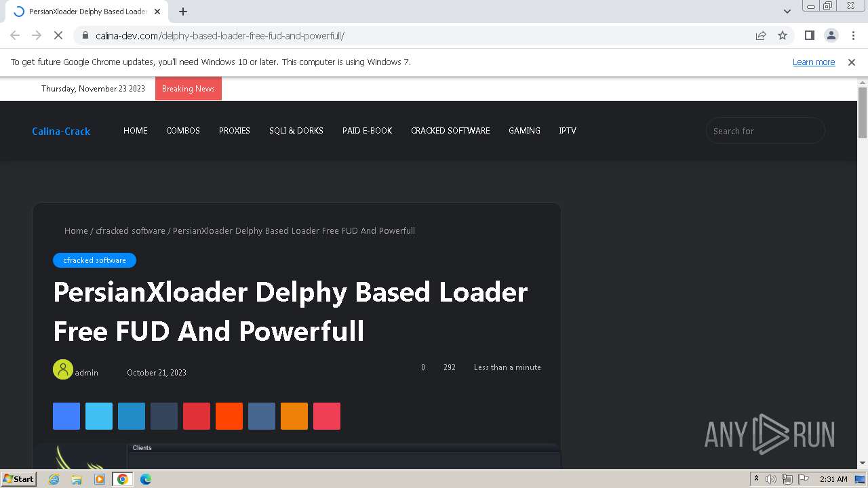Image resolution: width=868 pixels, height=488 pixels.
Task: Open the Chrome side panel icon
Action: click(809, 35)
